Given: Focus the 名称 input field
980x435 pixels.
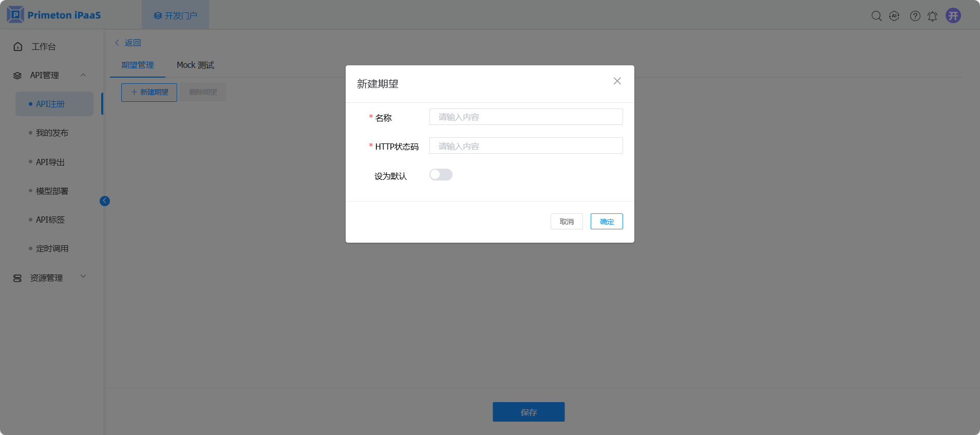Looking at the screenshot, I should [525, 117].
